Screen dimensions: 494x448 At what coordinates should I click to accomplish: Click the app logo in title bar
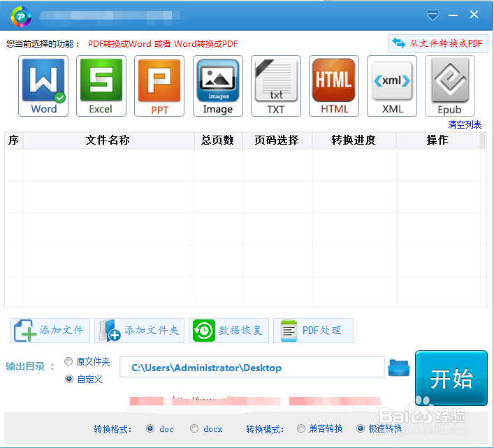(21, 16)
